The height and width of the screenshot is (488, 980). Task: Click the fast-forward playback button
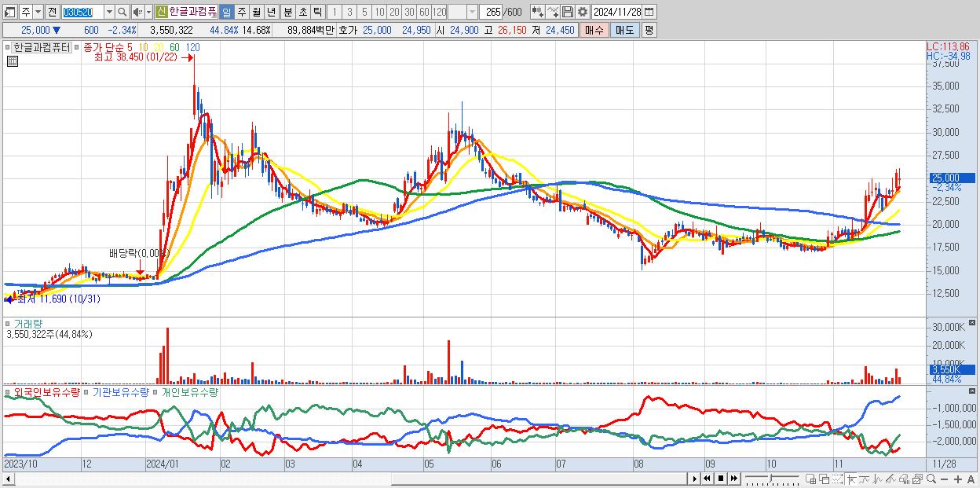[x=733, y=479]
